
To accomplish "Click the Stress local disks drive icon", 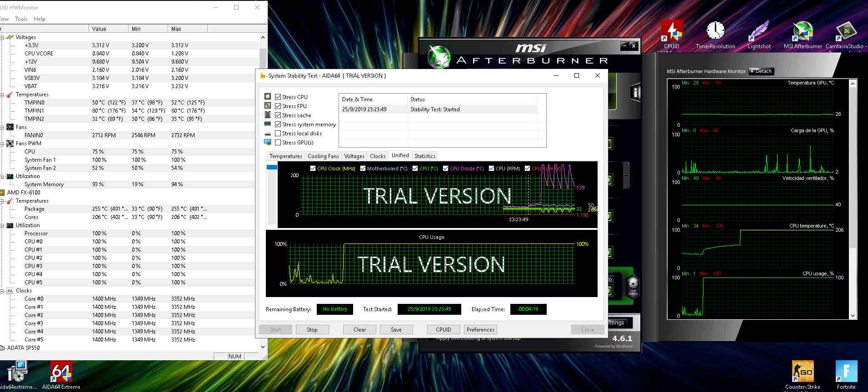I will coord(268,134).
